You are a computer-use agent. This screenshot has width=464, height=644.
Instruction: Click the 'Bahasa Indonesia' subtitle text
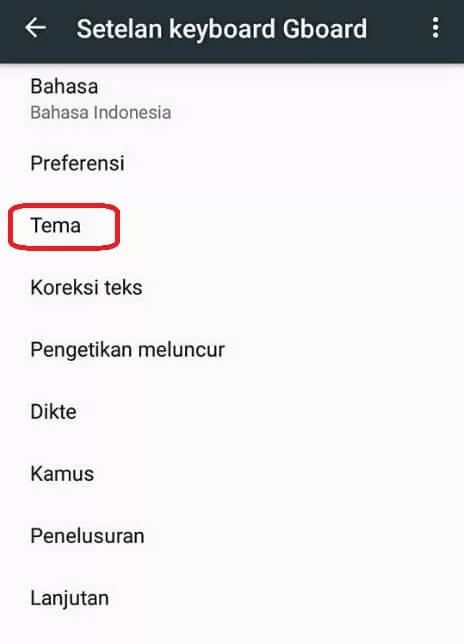tap(101, 113)
